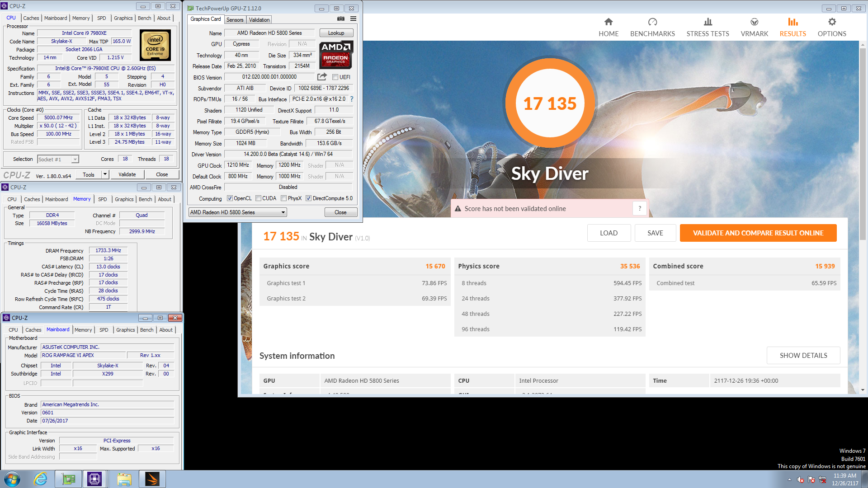868x488 pixels.
Task: Open STRESS TESTS bar chart icon
Action: click(708, 22)
